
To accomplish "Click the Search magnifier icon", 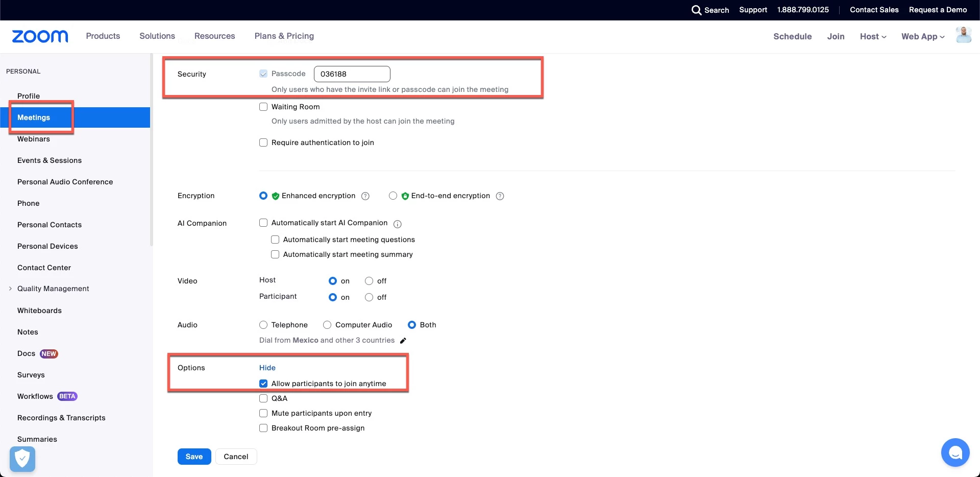I will tap(696, 10).
